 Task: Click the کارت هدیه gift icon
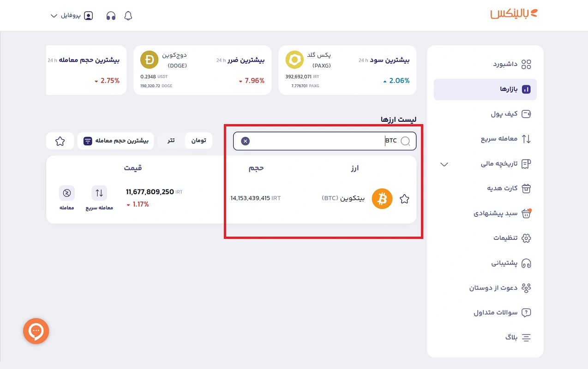tap(526, 188)
